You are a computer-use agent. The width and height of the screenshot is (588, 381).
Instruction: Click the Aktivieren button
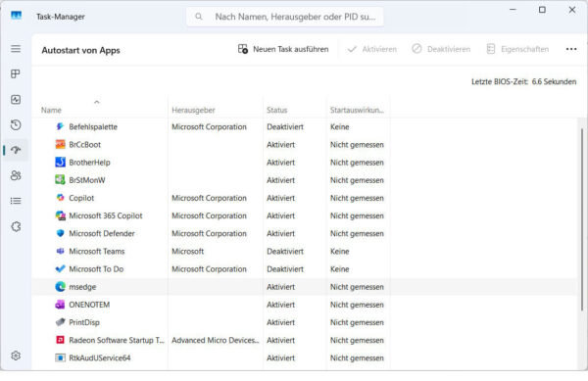371,49
